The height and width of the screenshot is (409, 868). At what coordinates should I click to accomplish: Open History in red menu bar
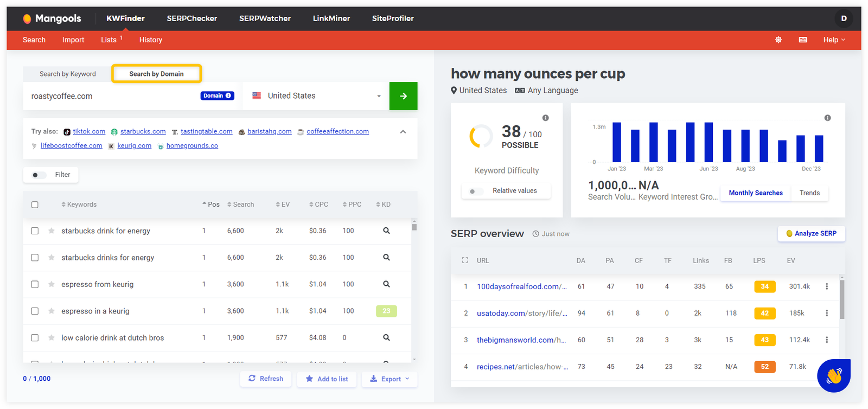tap(150, 40)
